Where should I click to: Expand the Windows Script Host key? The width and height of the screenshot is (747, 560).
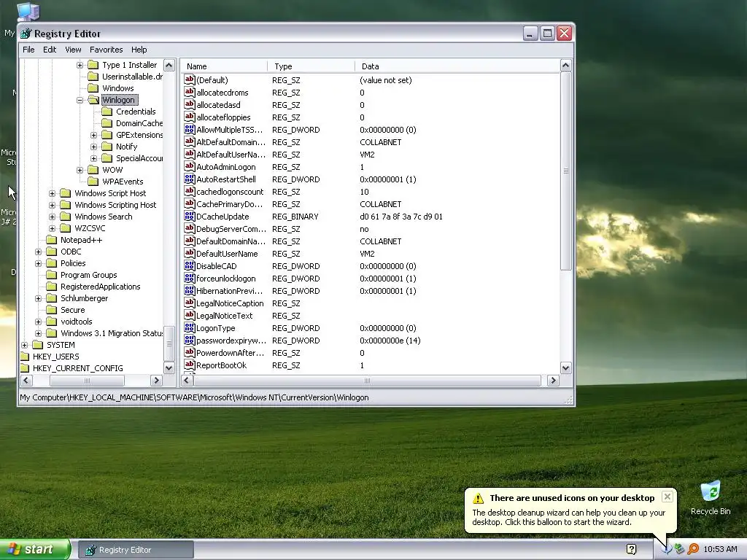pyautogui.click(x=53, y=193)
